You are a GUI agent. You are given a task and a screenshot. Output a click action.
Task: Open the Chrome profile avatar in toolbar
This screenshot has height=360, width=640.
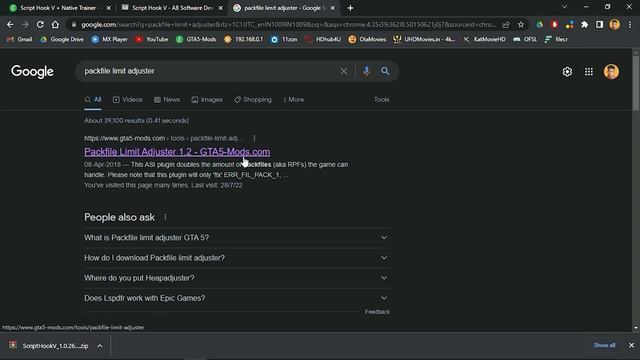pyautogui.click(x=615, y=24)
